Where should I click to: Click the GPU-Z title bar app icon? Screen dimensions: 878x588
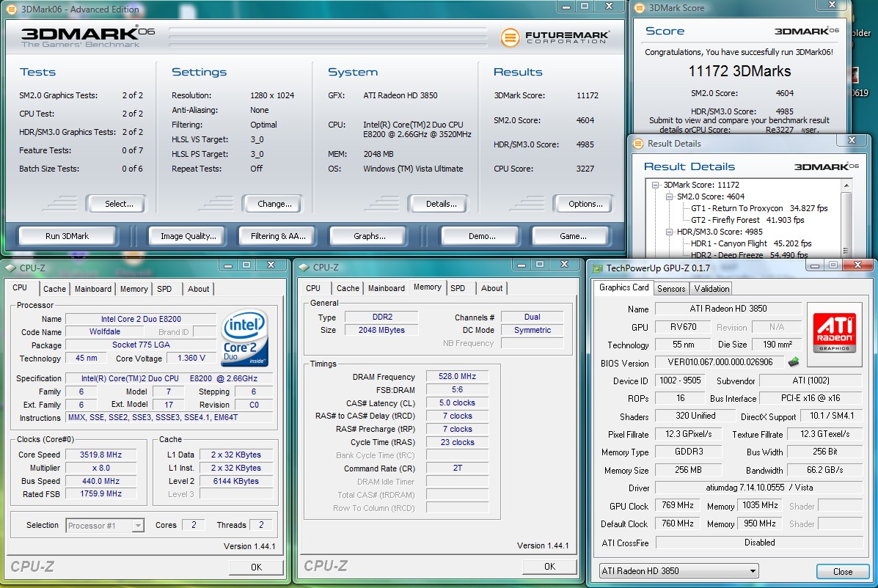point(597,268)
